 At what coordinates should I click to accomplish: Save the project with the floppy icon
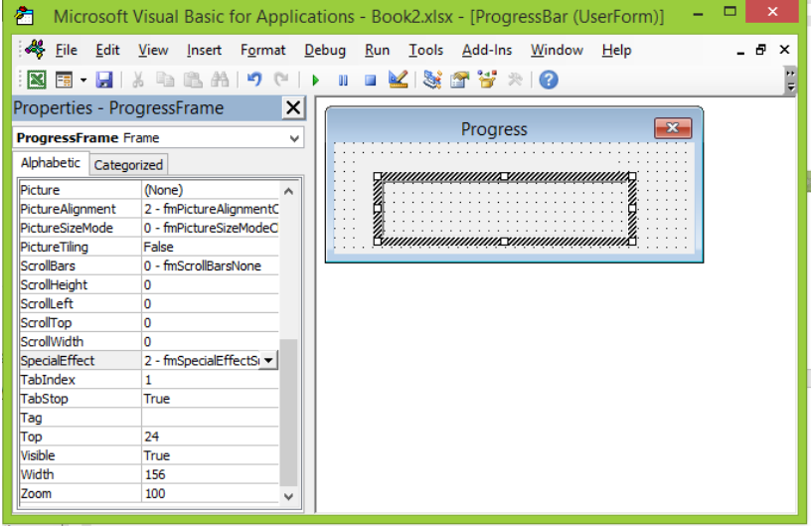[x=104, y=80]
